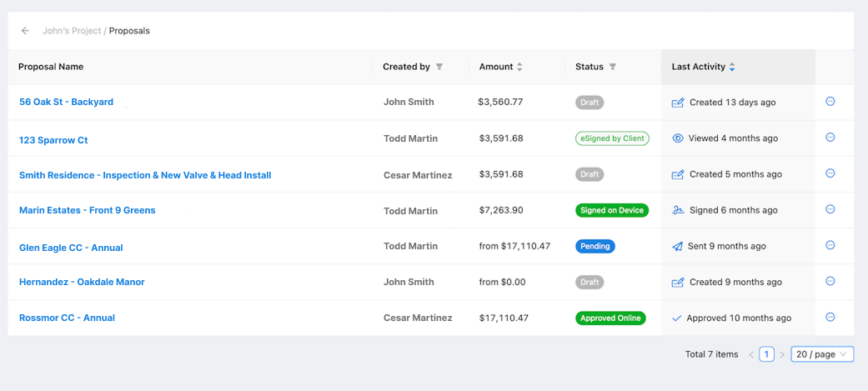This screenshot has height=391, width=868.
Task: Click the Approved Online status badge
Action: [x=610, y=318]
